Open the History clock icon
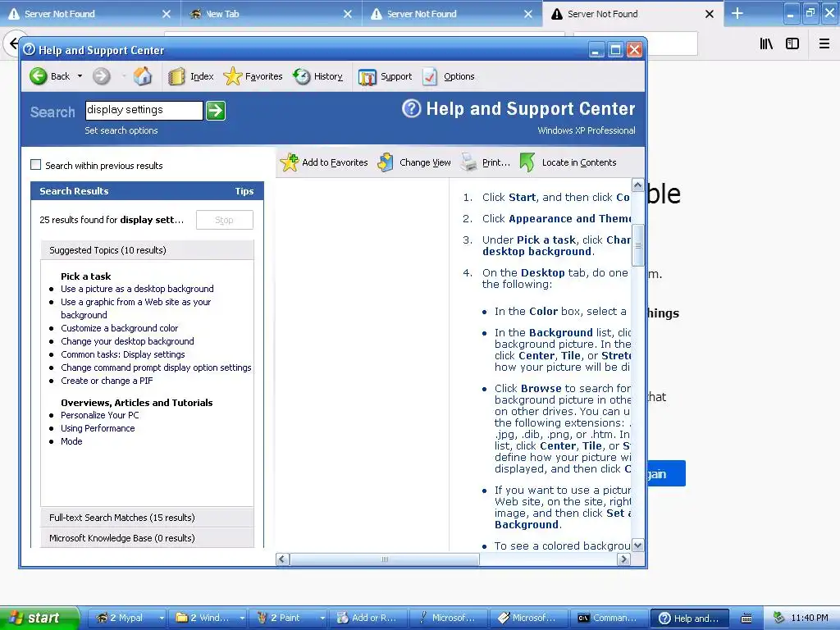Viewport: 840px width, 630px height. [302, 76]
